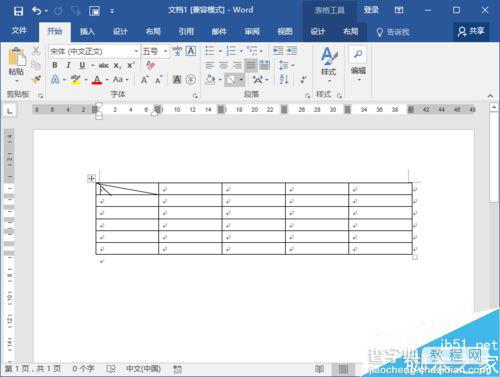Image resolution: width=500 pixels, height=377 pixels.
Task: Toggle the Justify alignment button
Action: tap(251, 65)
